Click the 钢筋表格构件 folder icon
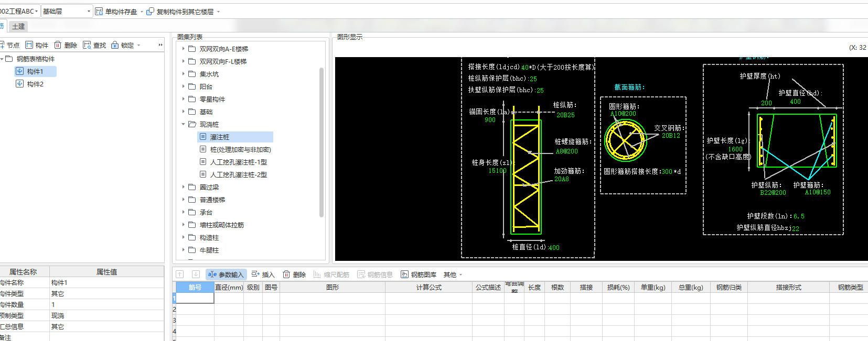Viewport: 868px width, 341px height. (9, 59)
